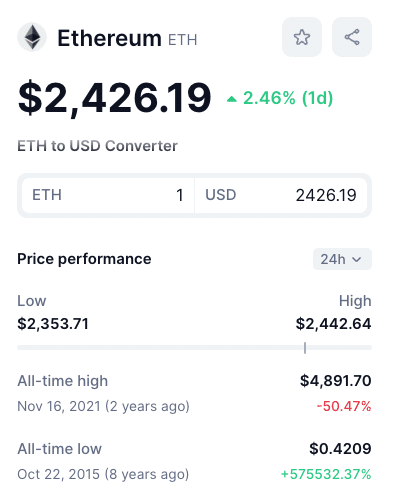Image resolution: width=394 pixels, height=501 pixels.
Task: Click the USD amount input field
Action: tap(281, 195)
